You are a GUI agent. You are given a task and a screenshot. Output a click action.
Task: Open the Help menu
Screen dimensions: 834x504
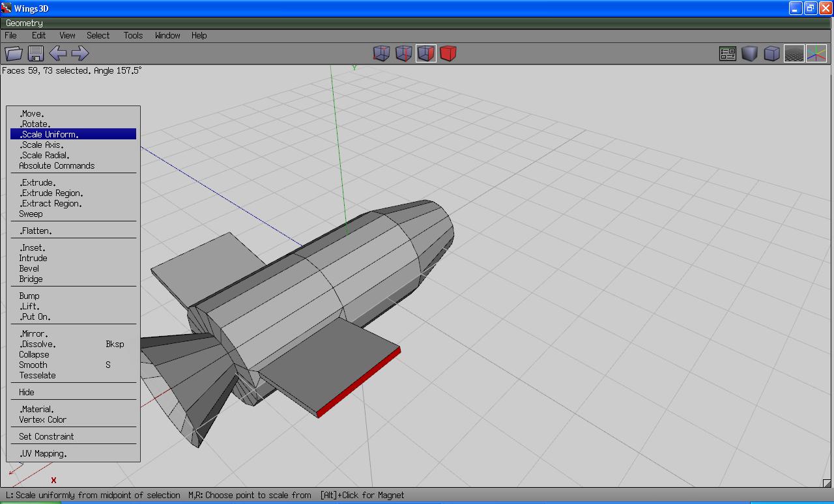(199, 36)
